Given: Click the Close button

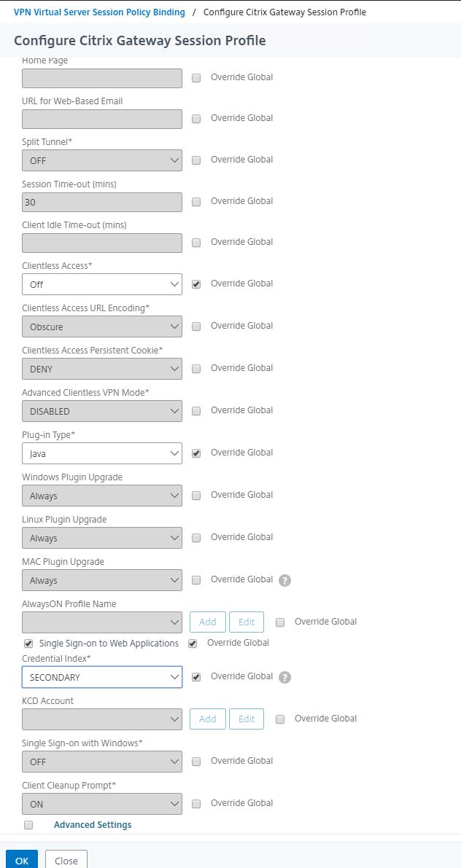Looking at the screenshot, I should point(66,861).
